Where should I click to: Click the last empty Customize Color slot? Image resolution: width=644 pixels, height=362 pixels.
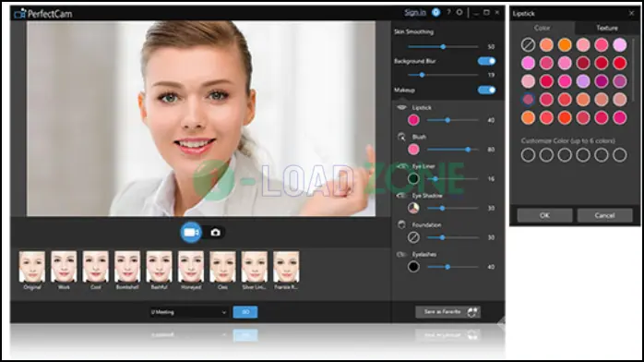[x=620, y=155]
